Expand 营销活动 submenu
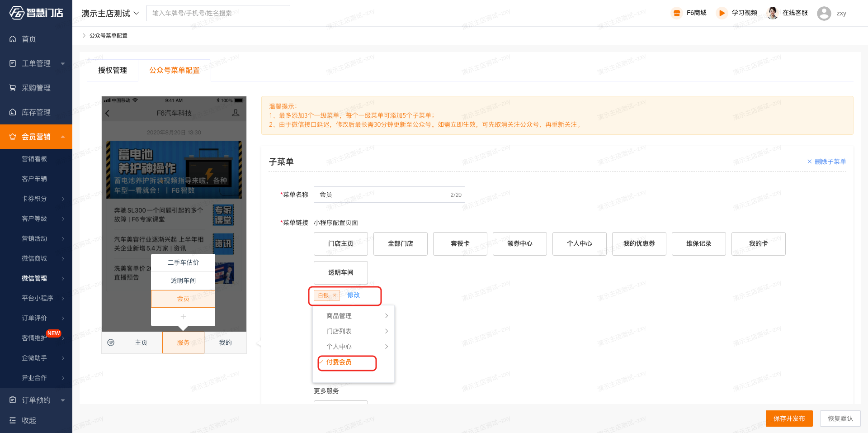 pyautogui.click(x=63, y=238)
